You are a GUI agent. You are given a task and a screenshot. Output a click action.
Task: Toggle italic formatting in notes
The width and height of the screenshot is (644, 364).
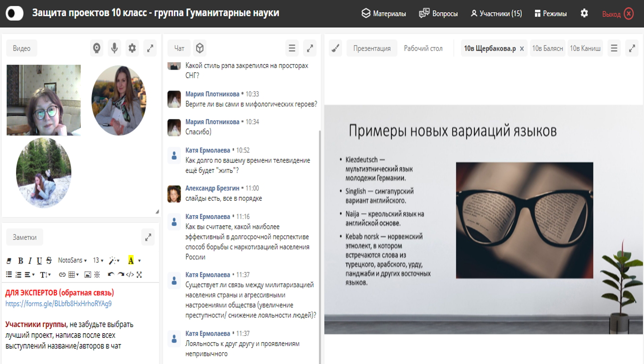30,261
